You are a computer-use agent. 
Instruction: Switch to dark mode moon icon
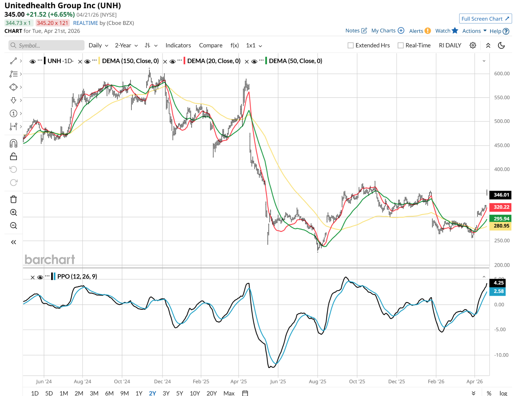coord(501,45)
